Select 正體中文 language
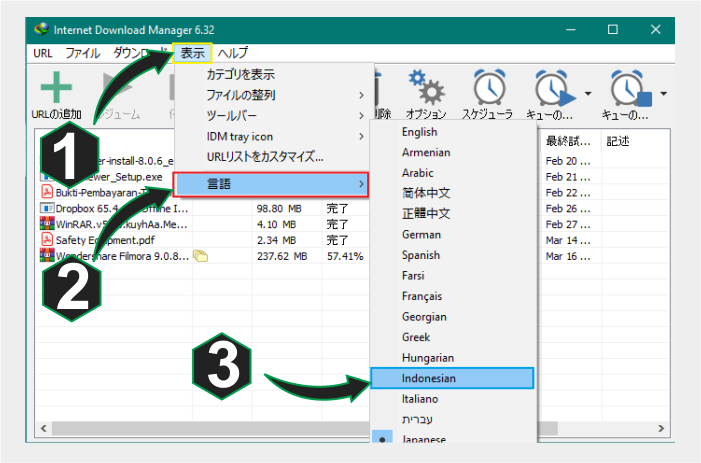This screenshot has width=701, height=463. (453, 214)
